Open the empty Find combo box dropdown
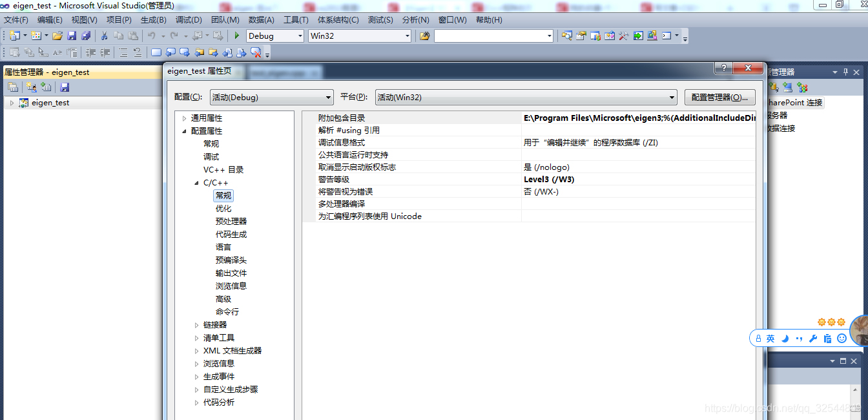Image resolution: width=868 pixels, height=420 pixels. [x=548, y=36]
